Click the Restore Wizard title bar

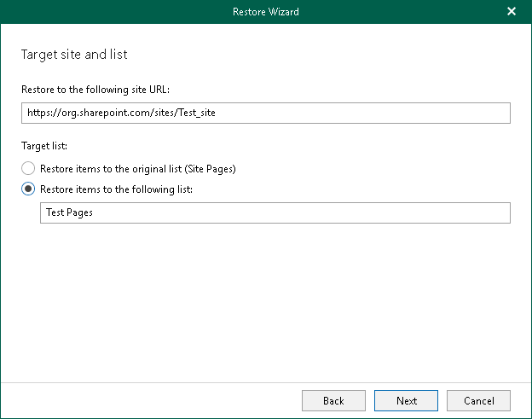[265, 12]
